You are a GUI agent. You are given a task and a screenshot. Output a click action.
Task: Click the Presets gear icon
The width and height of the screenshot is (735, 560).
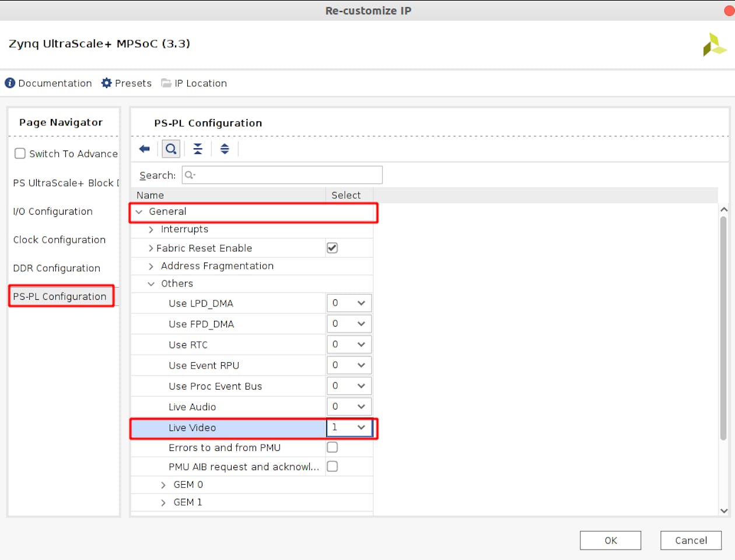106,83
